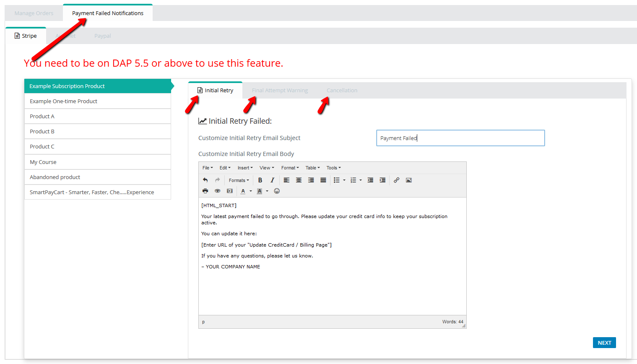Click the undo arrow in editor toolbar
The width and height of the screenshot is (637, 364).
coord(205,180)
